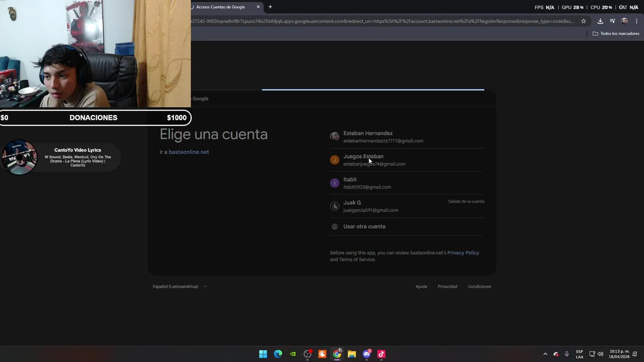This screenshot has width=644, height=362.
Task: Open the network tray icon
Action: pyautogui.click(x=592, y=354)
